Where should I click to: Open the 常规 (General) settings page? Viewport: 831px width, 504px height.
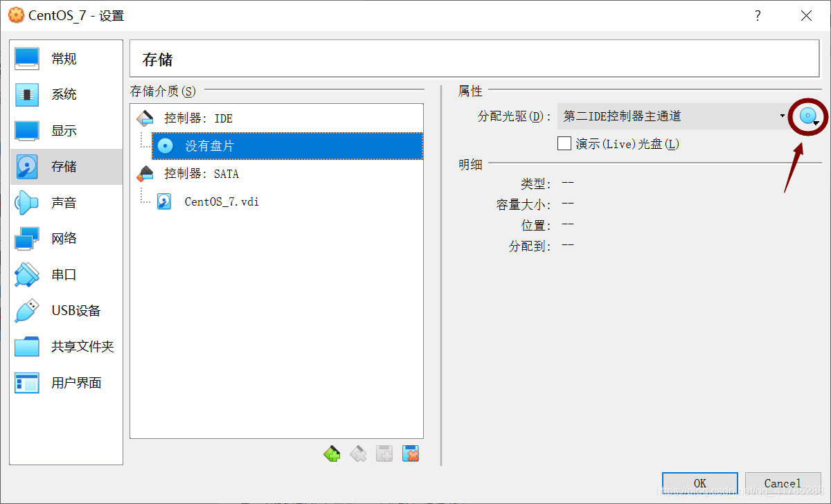pos(66,59)
